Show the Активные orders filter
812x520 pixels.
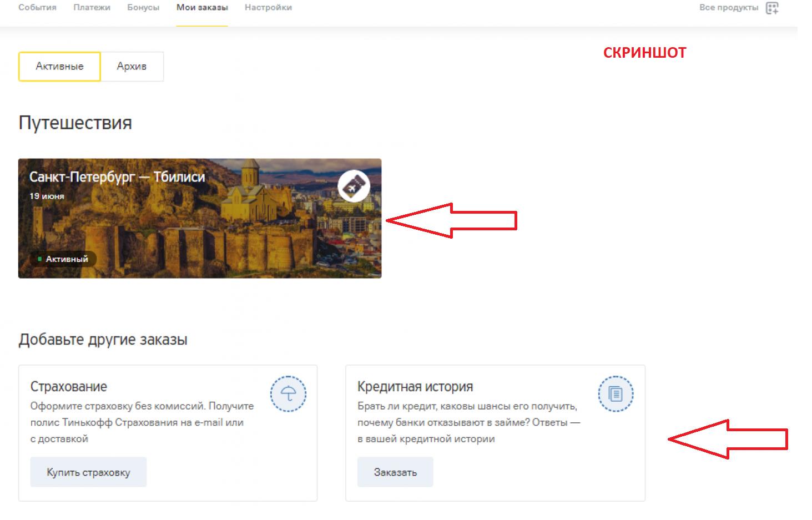(59, 67)
